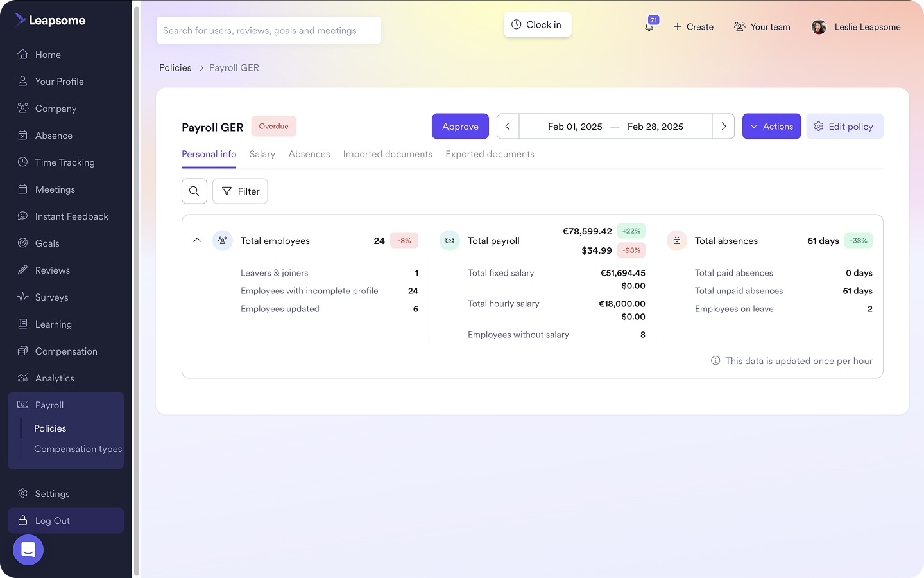Select the Absence icon in the sidebar
The image size is (924, 578).
click(22, 135)
